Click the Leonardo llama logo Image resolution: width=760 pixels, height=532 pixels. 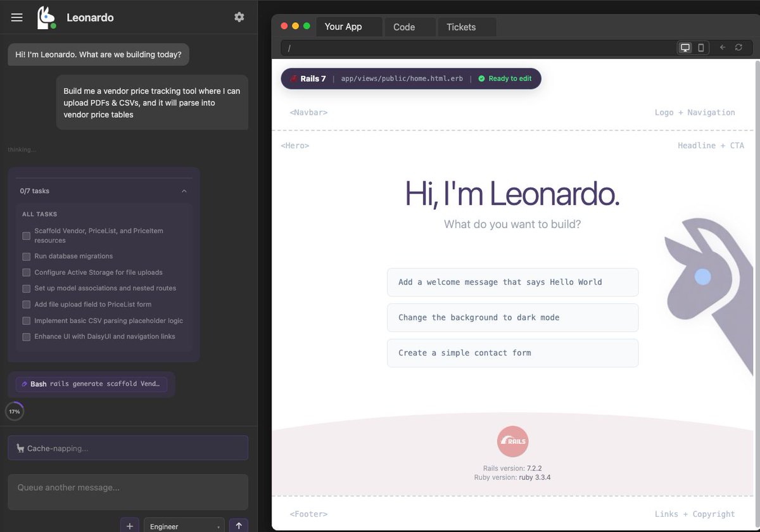[46, 17]
